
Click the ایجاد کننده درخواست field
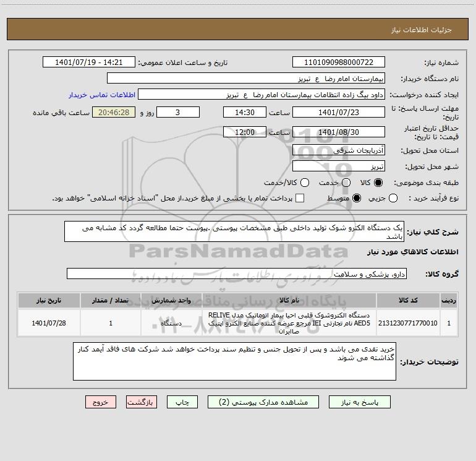coord(261,95)
